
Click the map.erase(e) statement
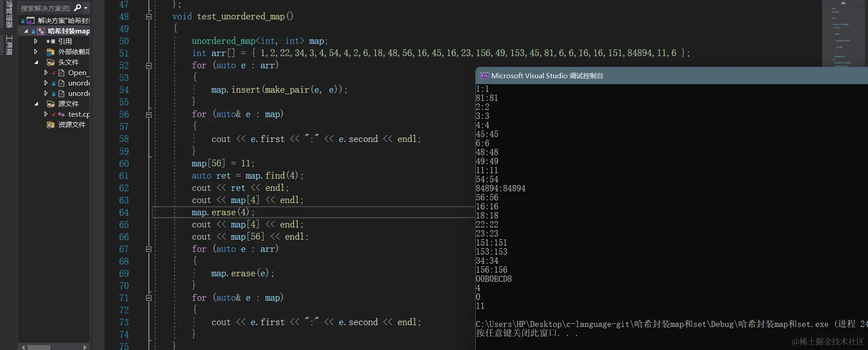tap(242, 274)
